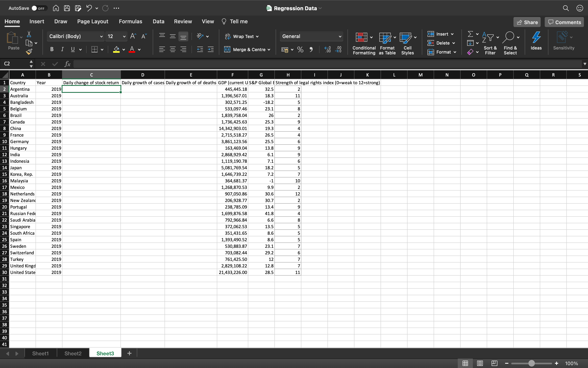Click the insert function fx icon
588x368 pixels.
coord(67,64)
